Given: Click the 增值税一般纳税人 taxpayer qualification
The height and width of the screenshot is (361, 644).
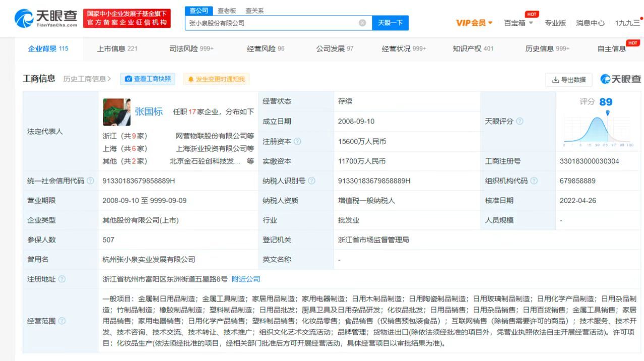Looking at the screenshot, I should (x=366, y=200).
